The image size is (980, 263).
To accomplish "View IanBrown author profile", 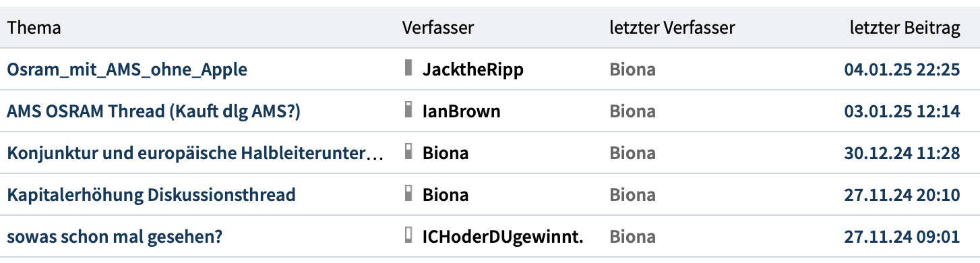I will point(462,111).
